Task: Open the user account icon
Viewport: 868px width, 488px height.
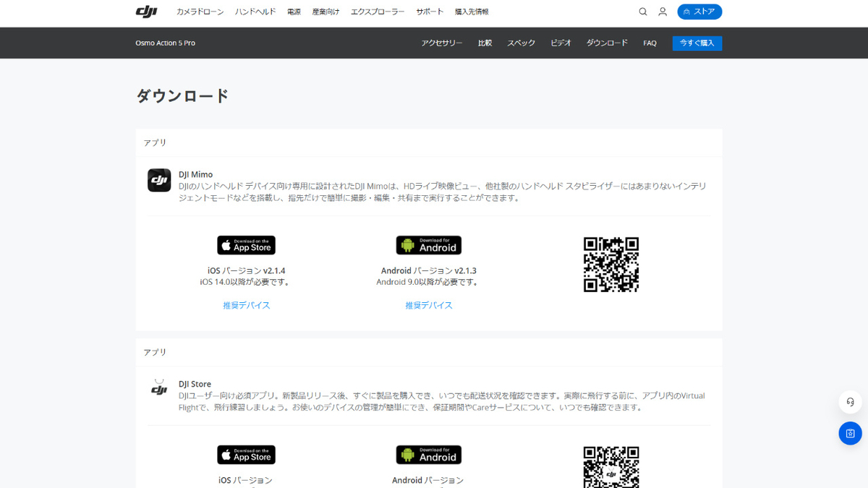Action: pyautogui.click(x=663, y=12)
